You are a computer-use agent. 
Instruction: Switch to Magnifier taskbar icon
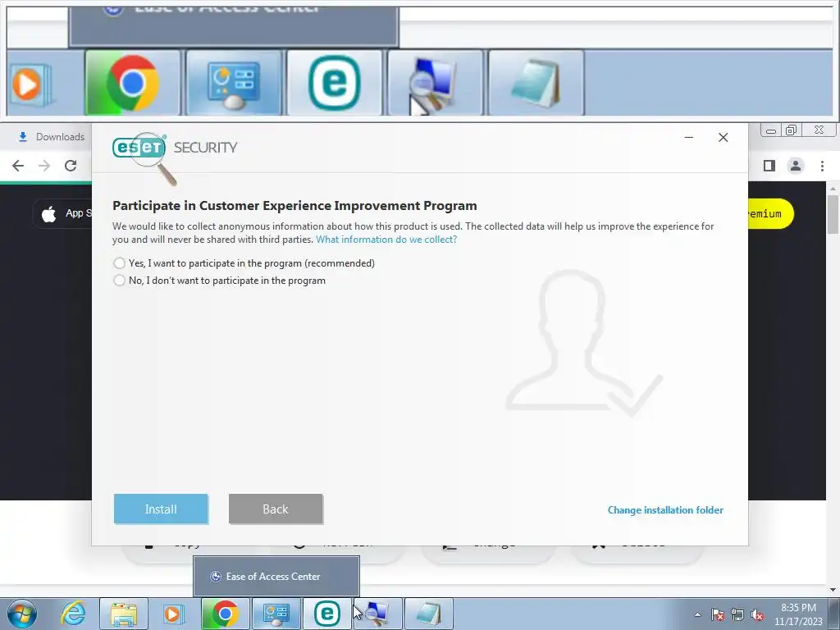coord(377,614)
